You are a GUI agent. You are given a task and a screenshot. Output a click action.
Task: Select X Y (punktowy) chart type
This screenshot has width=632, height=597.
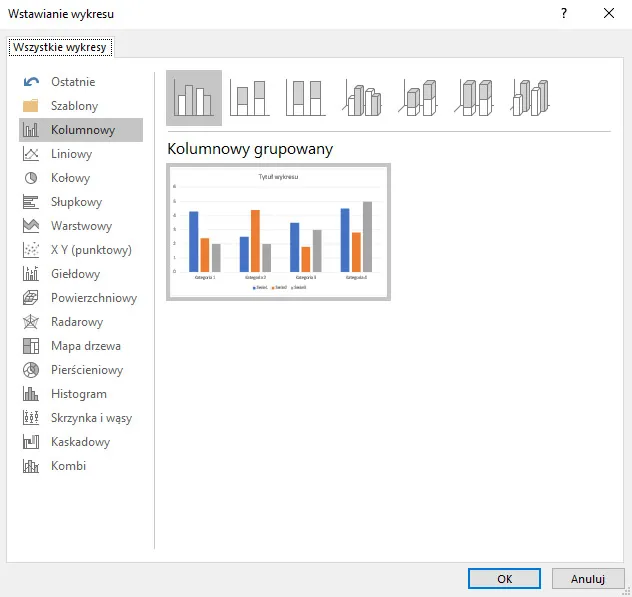(x=90, y=250)
